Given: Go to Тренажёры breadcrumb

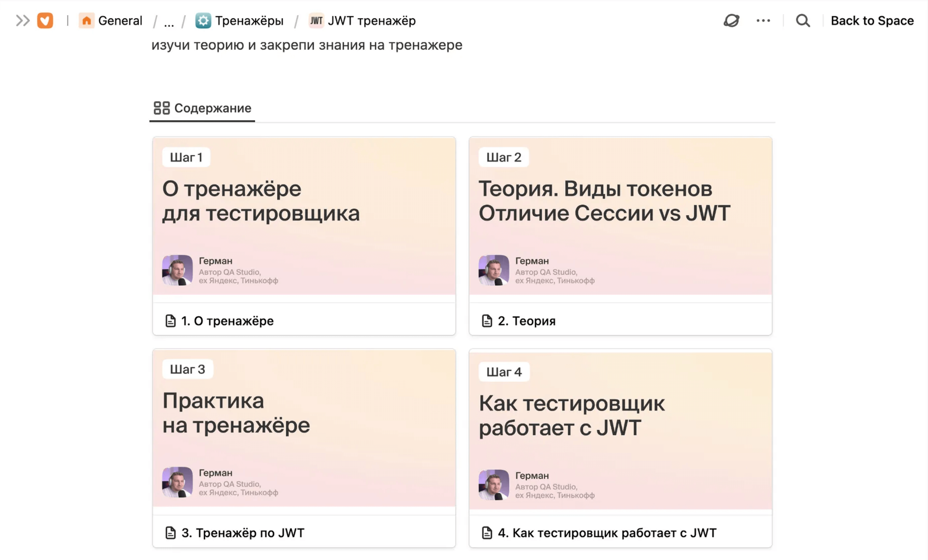Looking at the screenshot, I should click(249, 20).
